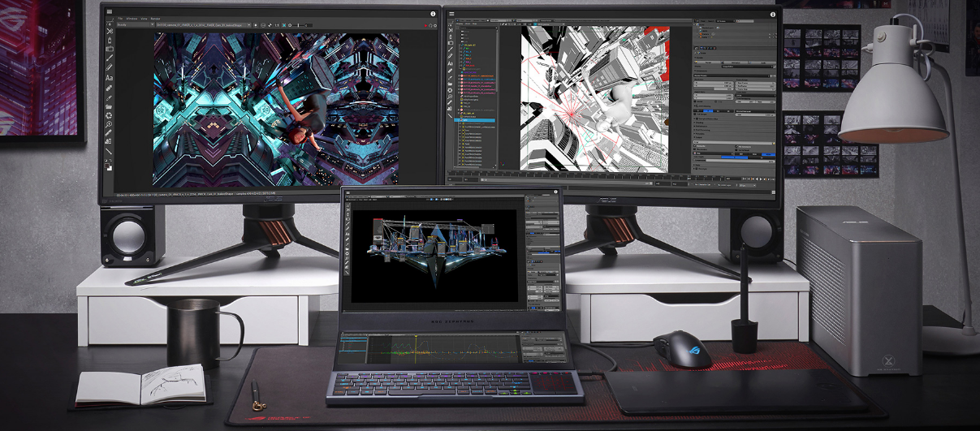Select the Aa text tool on the left monitor
The image size is (980, 431).
109,78
